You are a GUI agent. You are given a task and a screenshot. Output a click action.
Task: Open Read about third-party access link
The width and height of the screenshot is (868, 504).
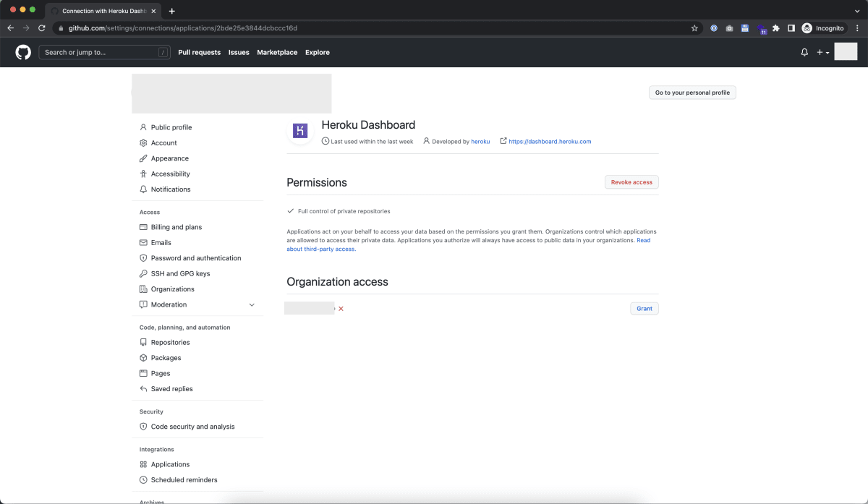(x=320, y=249)
